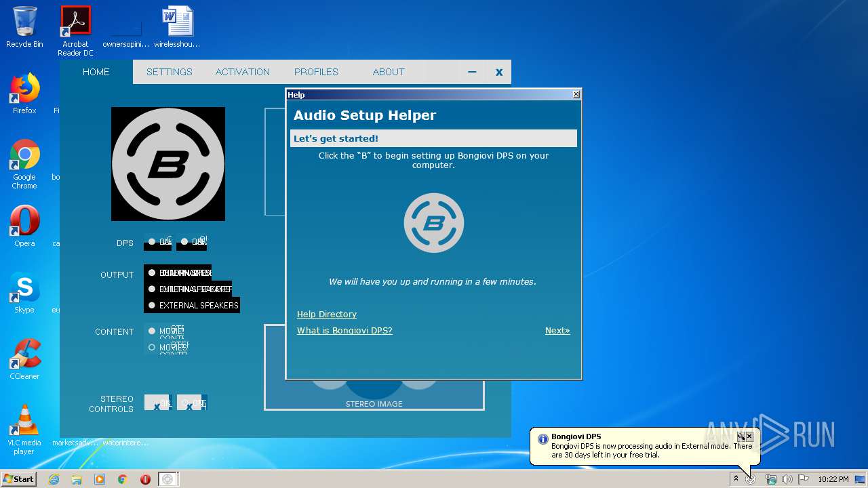Select the first DPS radio button

click(x=152, y=241)
